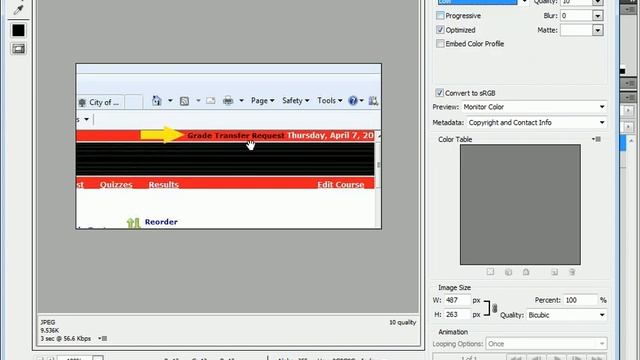Screen dimensions: 640x360
Task: Click the image height H field
Action: coord(457,315)
